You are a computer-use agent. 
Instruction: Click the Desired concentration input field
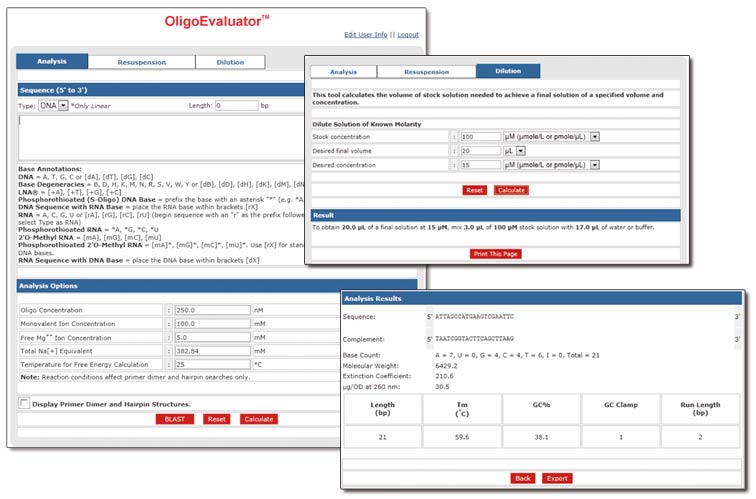(x=481, y=165)
